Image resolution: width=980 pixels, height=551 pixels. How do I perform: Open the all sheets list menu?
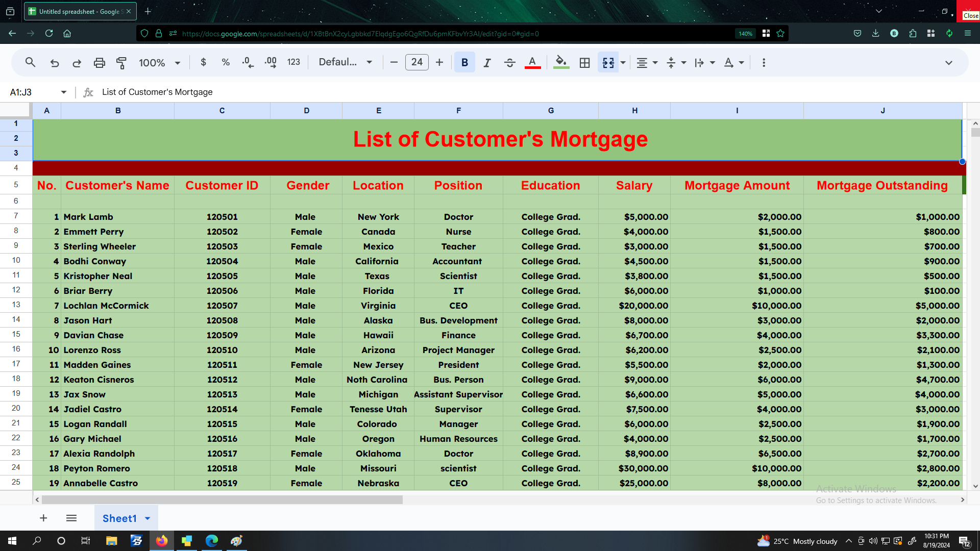click(x=71, y=518)
